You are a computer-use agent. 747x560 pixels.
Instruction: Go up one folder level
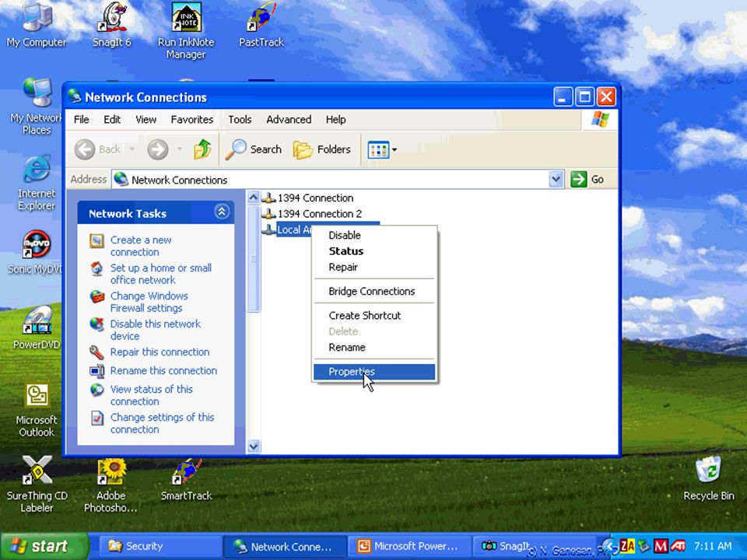coord(202,149)
